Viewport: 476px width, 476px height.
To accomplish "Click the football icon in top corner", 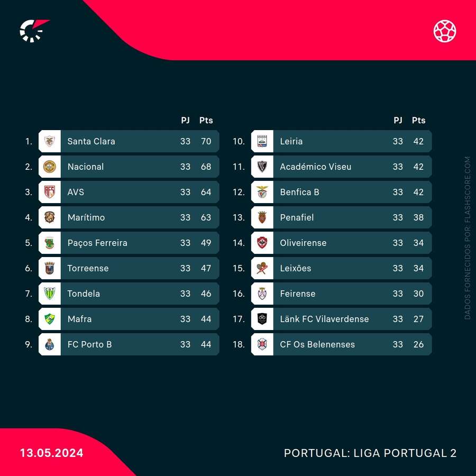I will click(445, 31).
